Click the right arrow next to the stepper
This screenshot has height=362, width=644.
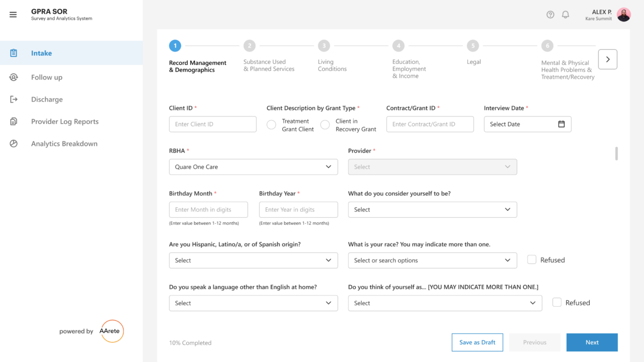point(608,59)
